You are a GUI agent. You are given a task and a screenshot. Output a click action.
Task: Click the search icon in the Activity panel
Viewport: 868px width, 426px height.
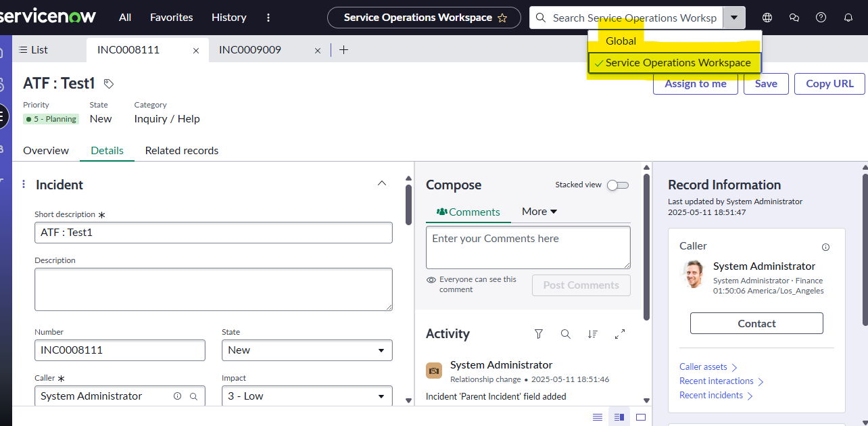point(565,333)
